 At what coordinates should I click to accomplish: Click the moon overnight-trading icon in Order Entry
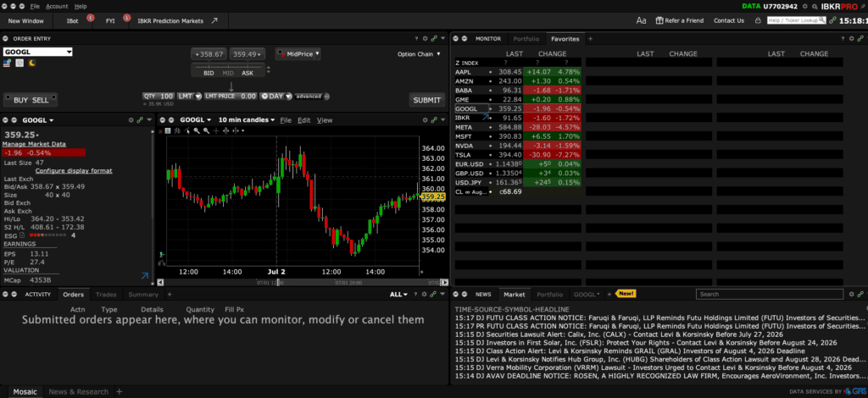coord(32,63)
